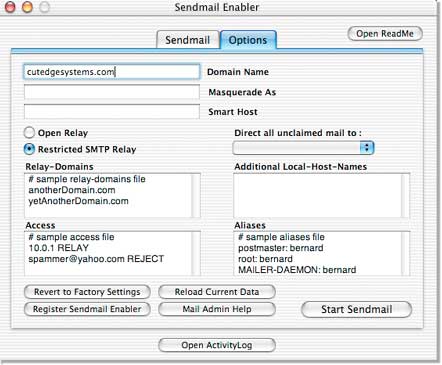Select the MAILER-DAEMON: bernard alias
This screenshot has width=442, height=365.
click(x=297, y=270)
